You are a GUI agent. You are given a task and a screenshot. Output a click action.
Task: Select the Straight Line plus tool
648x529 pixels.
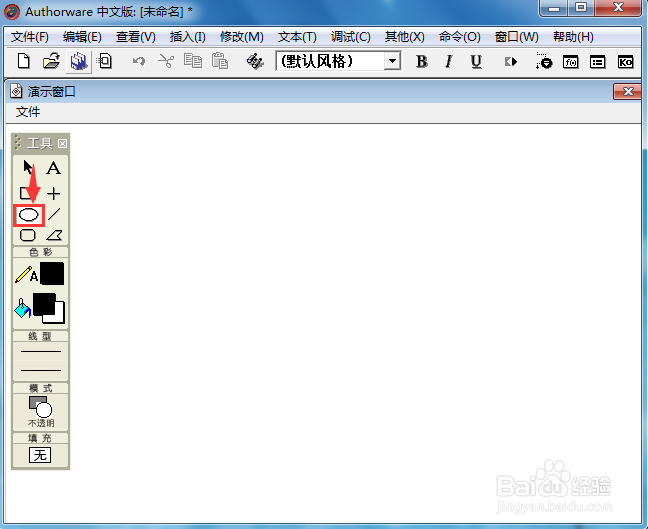(x=54, y=193)
